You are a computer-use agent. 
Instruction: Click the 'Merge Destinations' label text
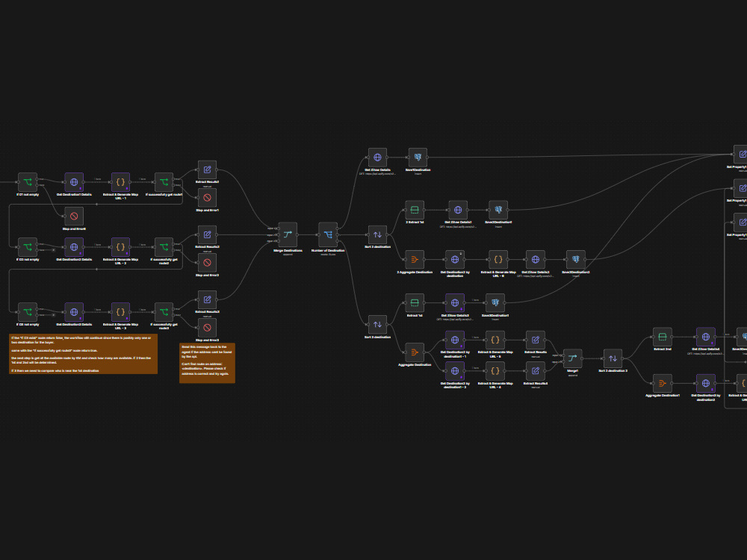[288, 250]
